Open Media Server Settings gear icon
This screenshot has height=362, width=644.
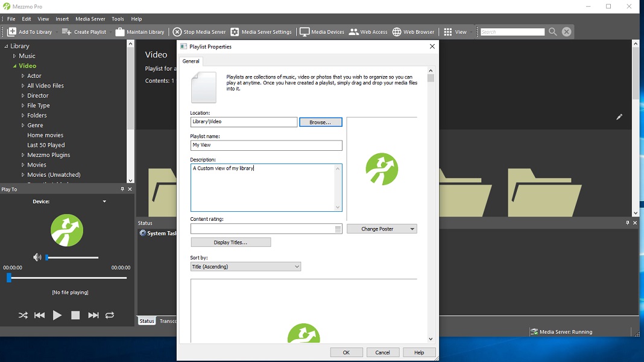click(235, 31)
